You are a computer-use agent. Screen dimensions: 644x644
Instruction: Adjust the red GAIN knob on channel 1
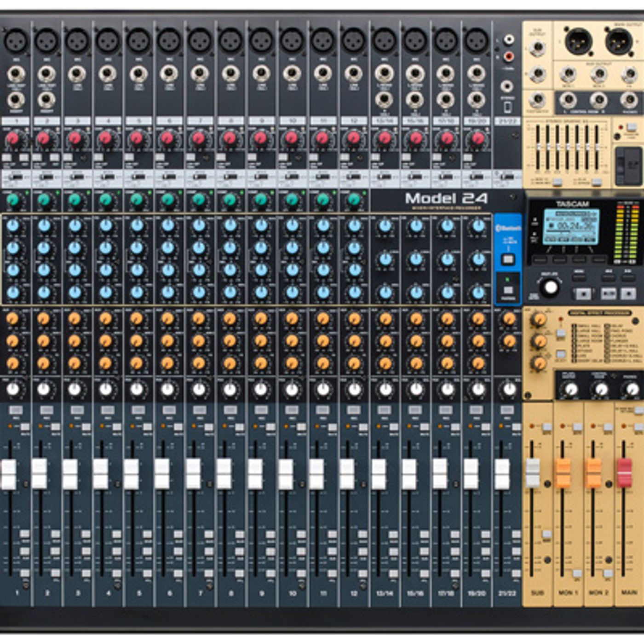tap(14, 138)
